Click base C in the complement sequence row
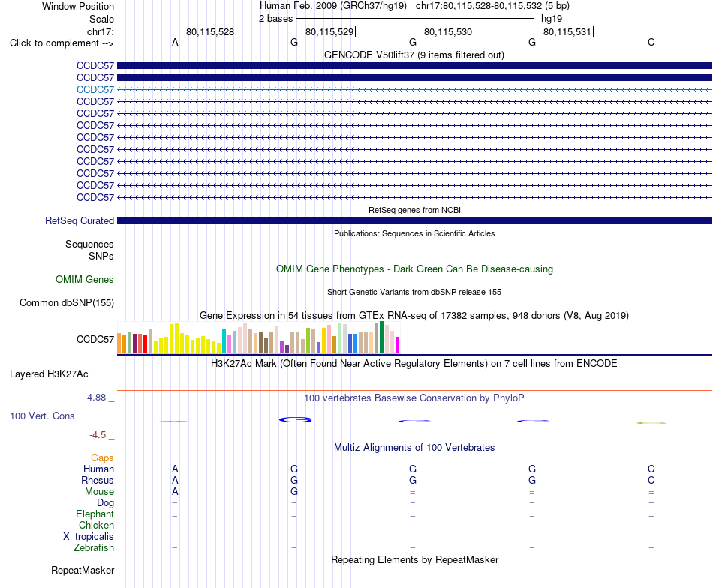The height and width of the screenshot is (588, 713). click(651, 42)
